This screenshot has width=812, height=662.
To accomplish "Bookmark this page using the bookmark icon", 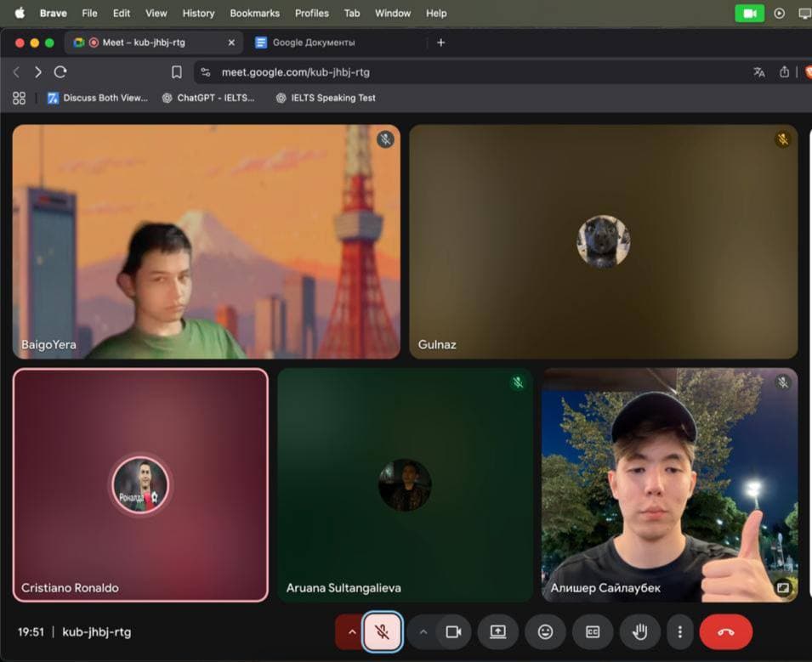I will (177, 72).
